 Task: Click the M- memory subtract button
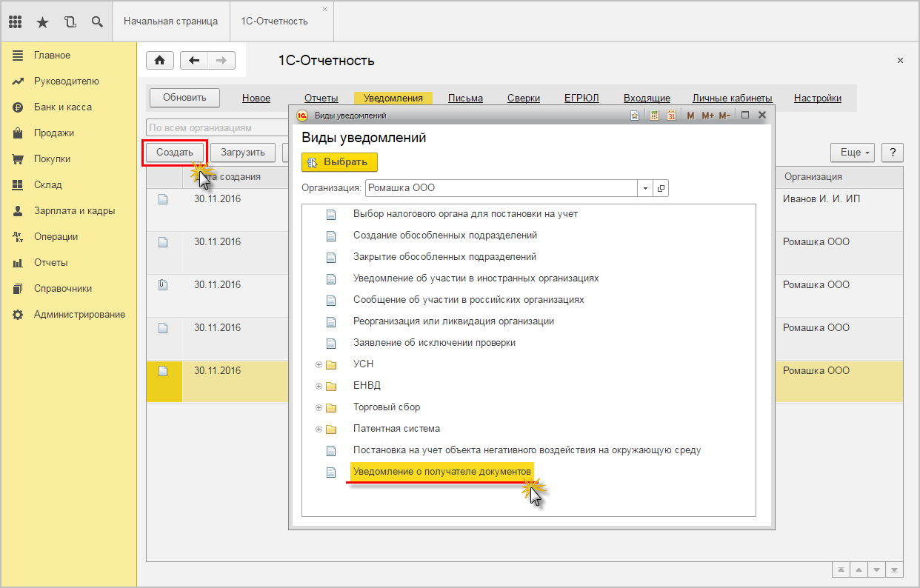[724, 116]
